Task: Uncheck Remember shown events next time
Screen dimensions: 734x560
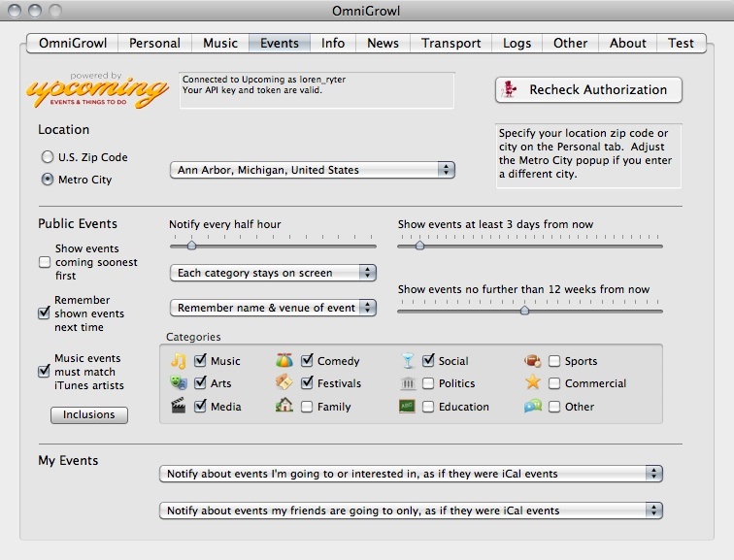Action: (x=44, y=313)
